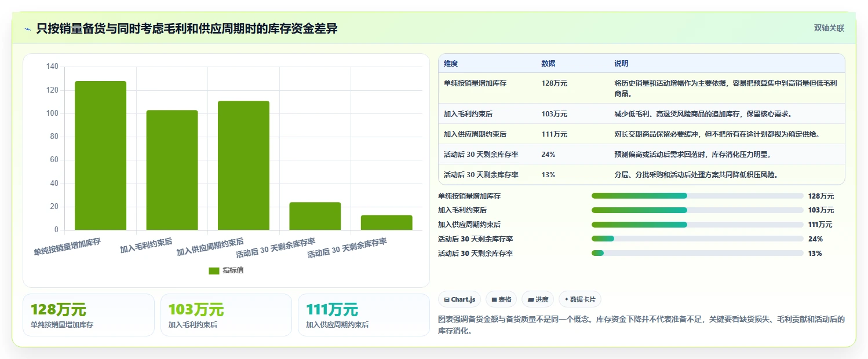This screenshot has width=868, height=359.
Task: Click description starting 预测偏高或活动后需求回落时
Action: (x=692, y=155)
